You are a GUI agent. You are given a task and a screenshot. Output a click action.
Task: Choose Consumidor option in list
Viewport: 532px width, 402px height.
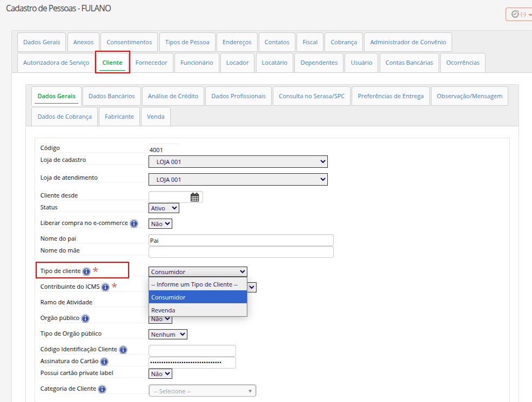[x=198, y=297]
